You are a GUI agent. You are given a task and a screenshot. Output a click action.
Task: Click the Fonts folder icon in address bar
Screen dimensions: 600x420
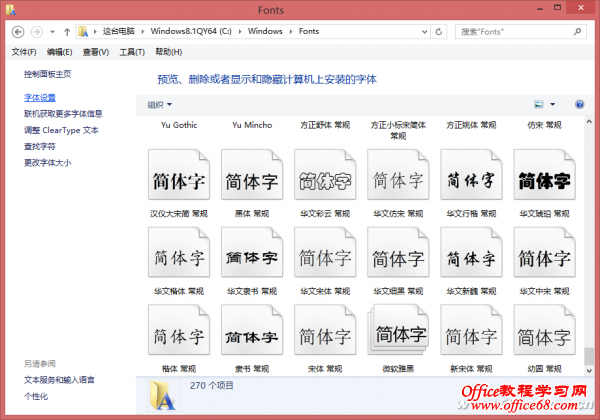pos(83,31)
